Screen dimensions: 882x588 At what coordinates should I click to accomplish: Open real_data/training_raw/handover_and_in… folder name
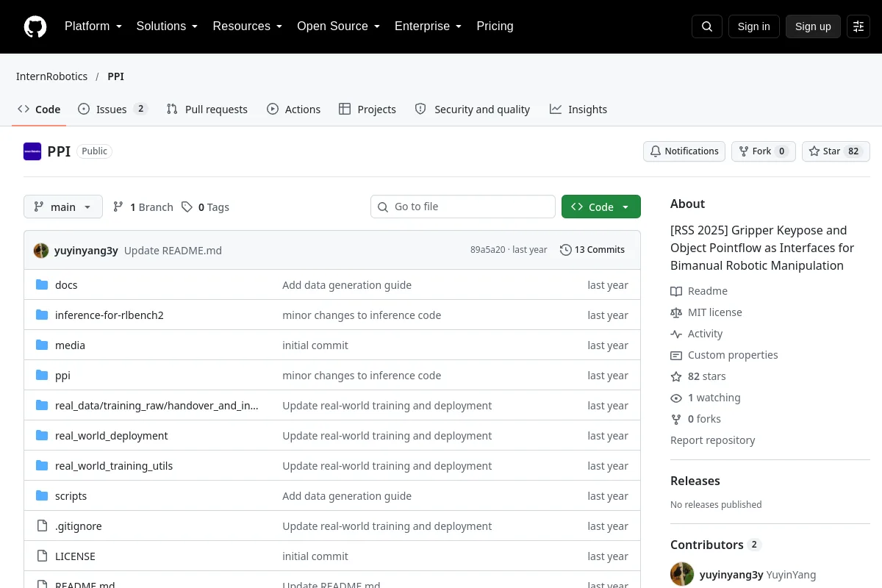click(157, 406)
